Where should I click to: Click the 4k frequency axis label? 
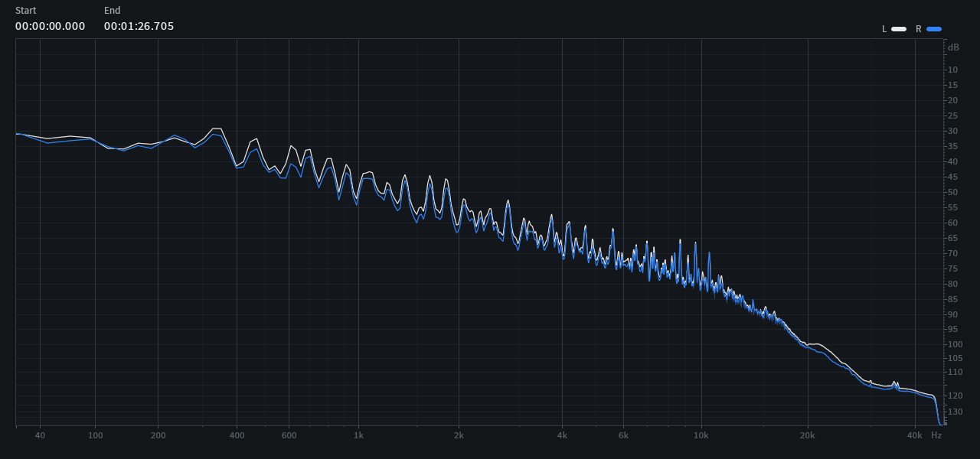pyautogui.click(x=562, y=435)
